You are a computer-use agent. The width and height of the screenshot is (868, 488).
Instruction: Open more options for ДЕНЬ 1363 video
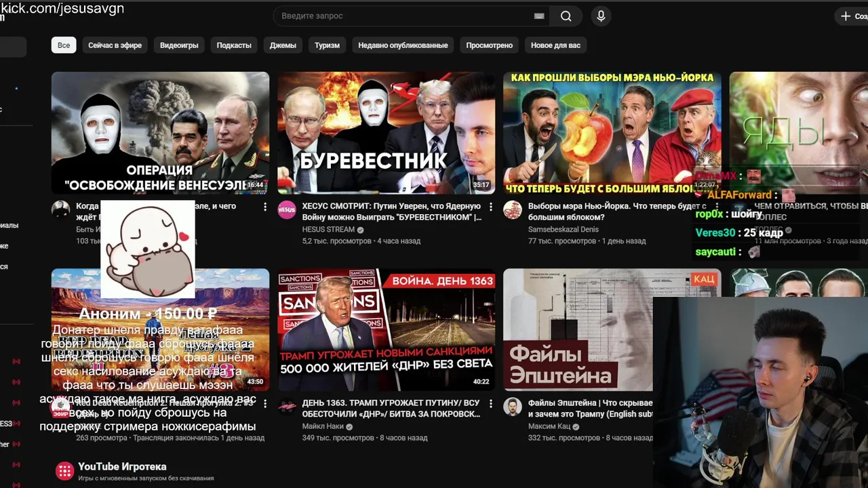point(491,403)
